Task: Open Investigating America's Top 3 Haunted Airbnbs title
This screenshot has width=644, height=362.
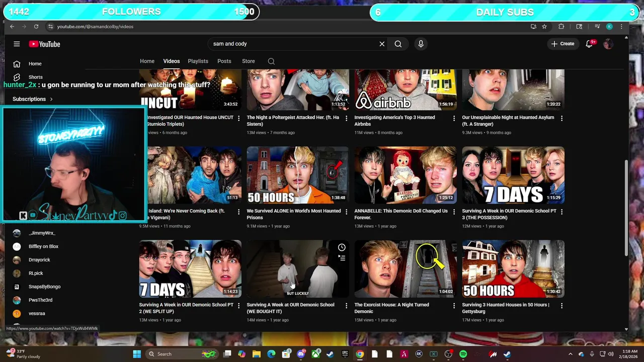Action: pyautogui.click(x=394, y=121)
